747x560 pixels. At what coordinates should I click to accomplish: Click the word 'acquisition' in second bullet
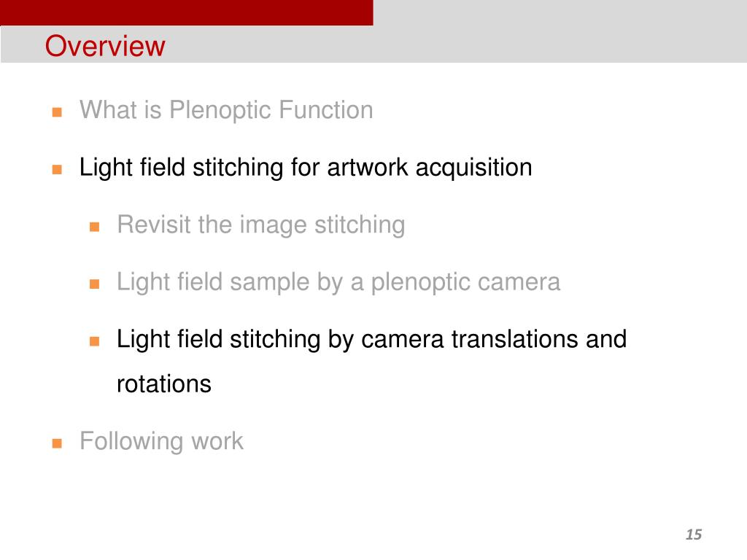pos(474,168)
